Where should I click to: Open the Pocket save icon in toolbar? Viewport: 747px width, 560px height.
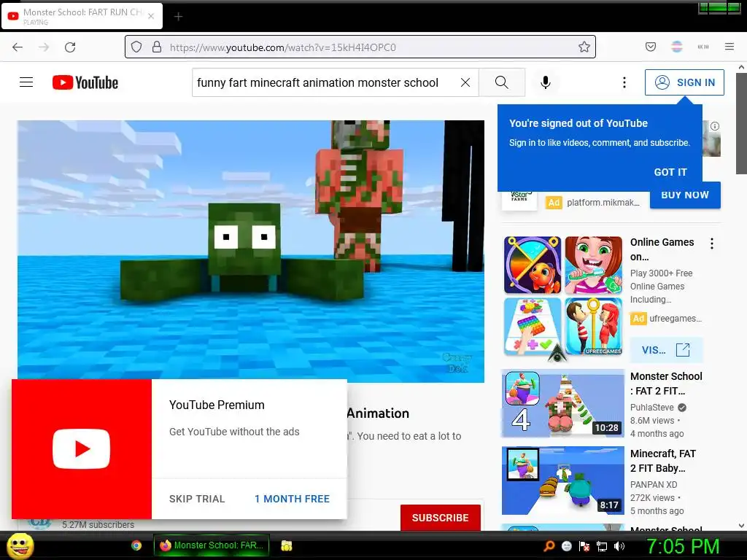pyautogui.click(x=651, y=47)
